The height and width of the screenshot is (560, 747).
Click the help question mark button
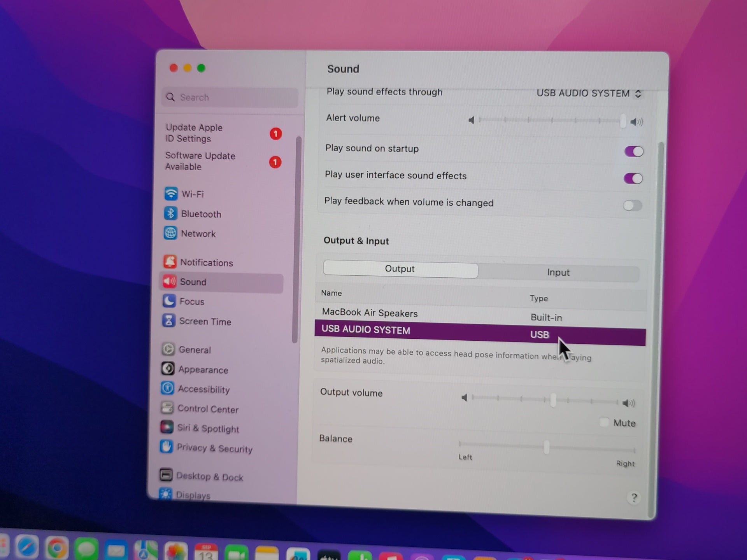coord(634,498)
